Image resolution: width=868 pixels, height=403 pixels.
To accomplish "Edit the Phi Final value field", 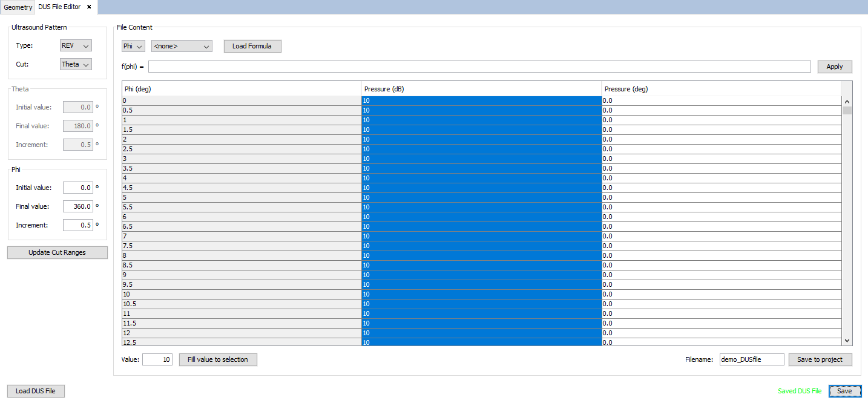I will click(x=78, y=206).
